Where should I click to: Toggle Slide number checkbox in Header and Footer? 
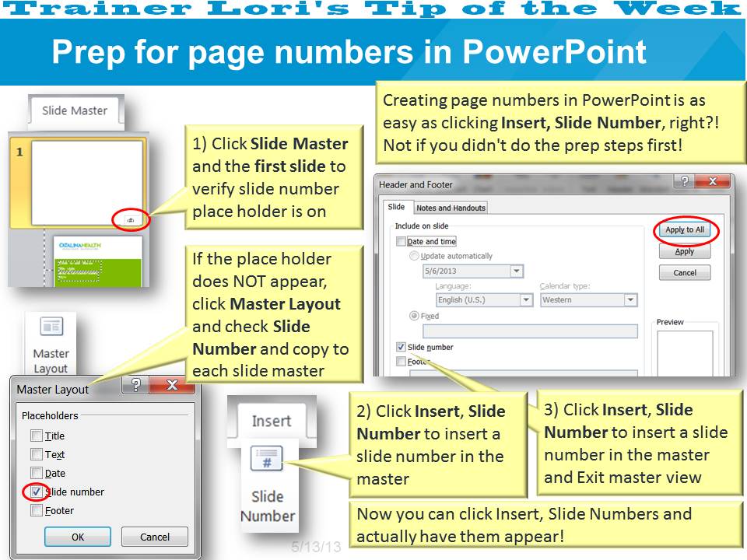[401, 347]
